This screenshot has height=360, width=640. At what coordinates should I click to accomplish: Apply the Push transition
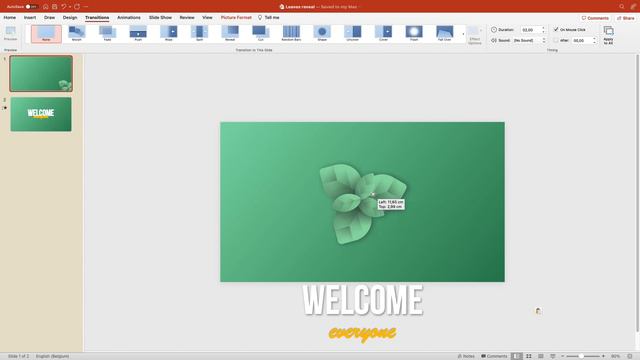click(138, 33)
